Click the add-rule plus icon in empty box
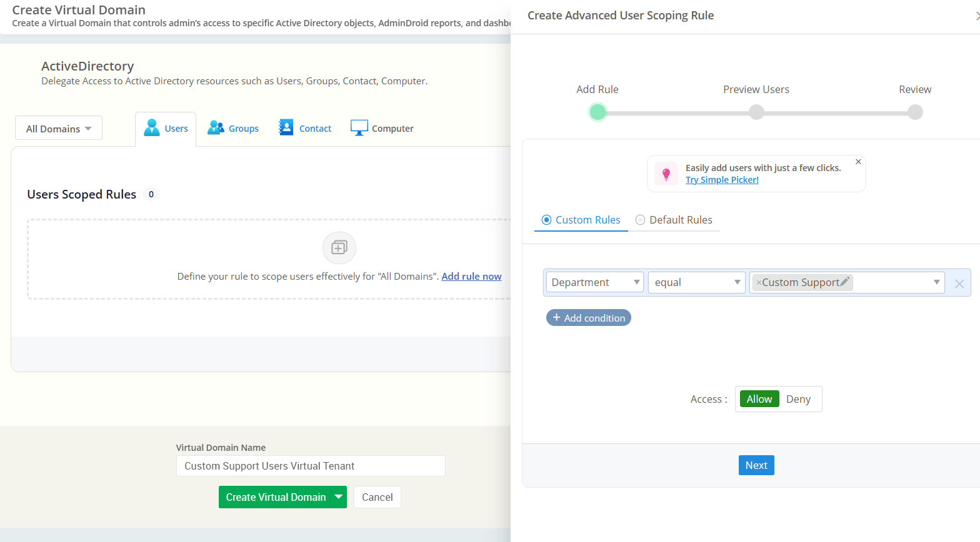Viewport: 980px width, 542px height. click(339, 248)
